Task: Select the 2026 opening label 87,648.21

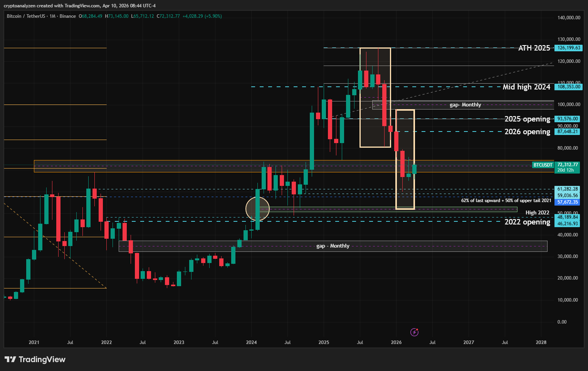Action: point(567,132)
